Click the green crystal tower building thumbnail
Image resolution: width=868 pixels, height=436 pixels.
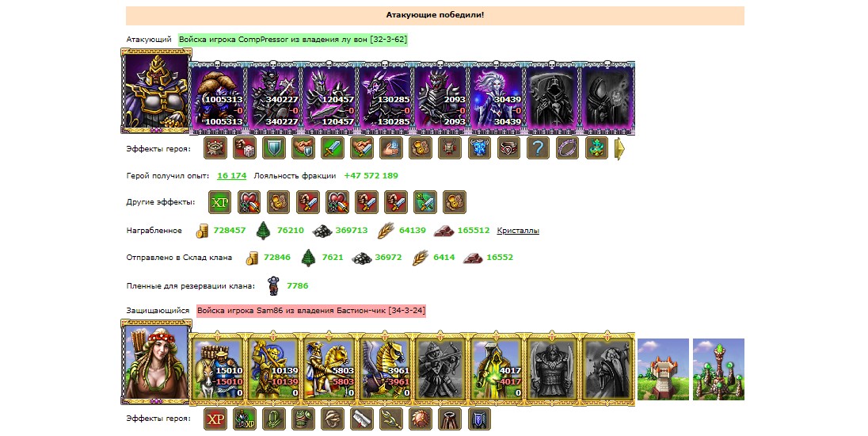tap(718, 369)
